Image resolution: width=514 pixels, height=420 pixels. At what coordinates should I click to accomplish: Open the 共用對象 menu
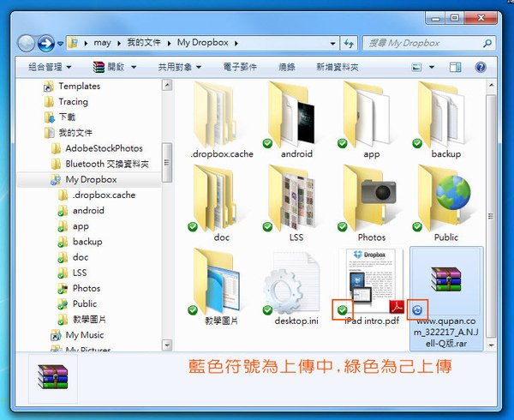180,67
